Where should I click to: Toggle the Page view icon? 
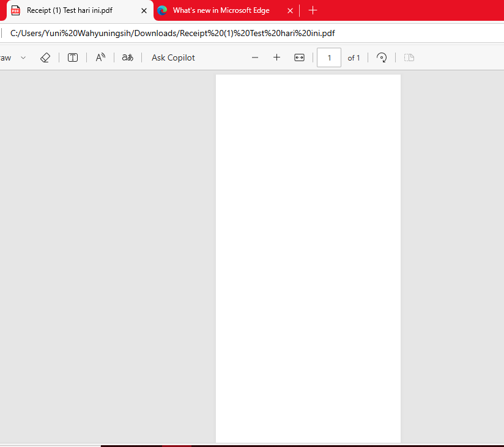[409, 58]
